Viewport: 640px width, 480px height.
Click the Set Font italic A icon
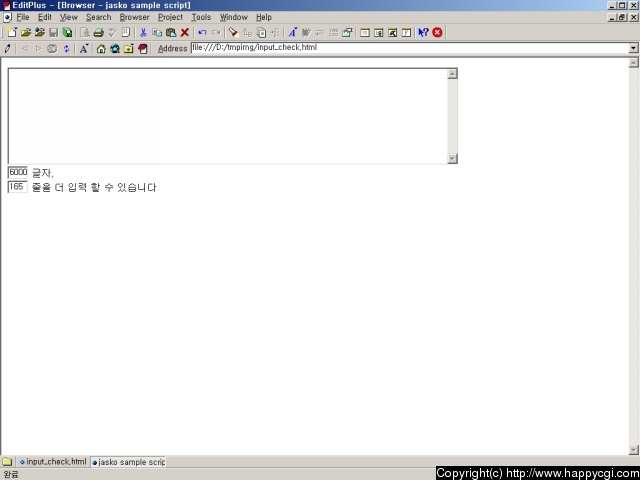[x=292, y=32]
